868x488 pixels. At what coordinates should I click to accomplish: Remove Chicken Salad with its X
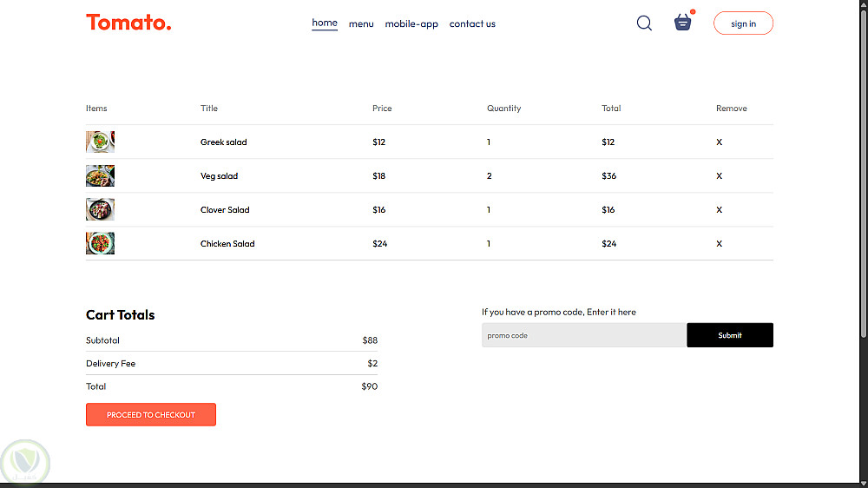click(x=719, y=244)
